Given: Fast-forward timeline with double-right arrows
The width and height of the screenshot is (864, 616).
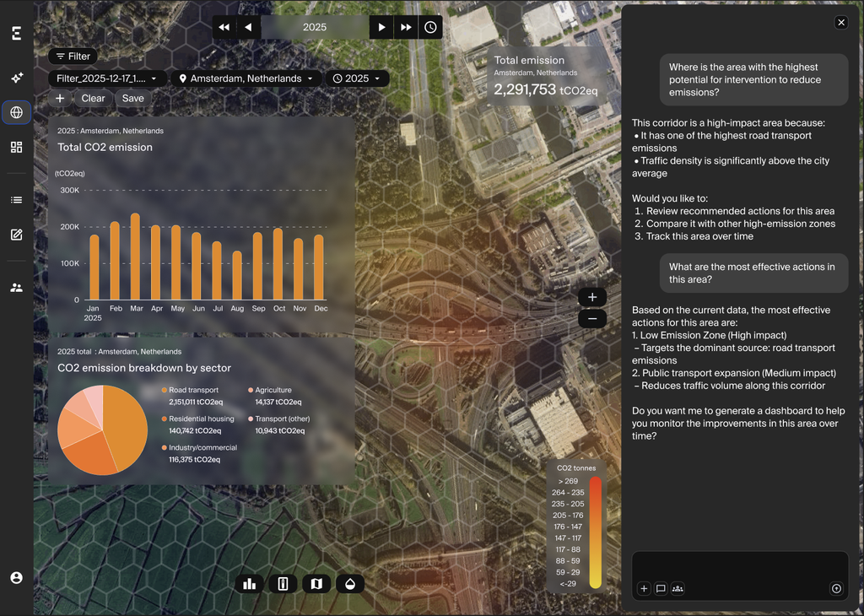Looking at the screenshot, I should 406,27.
